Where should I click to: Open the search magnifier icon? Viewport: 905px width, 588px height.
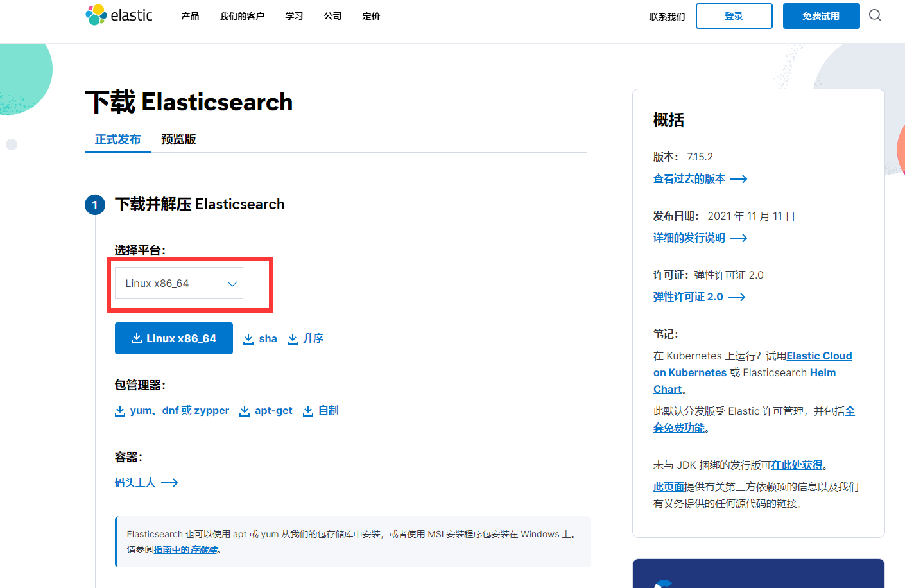875,15
